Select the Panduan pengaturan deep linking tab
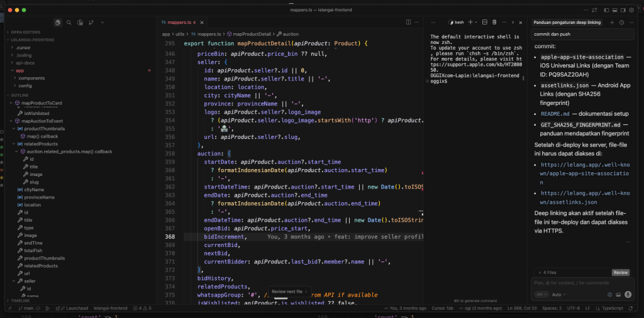This screenshot has height=318, width=644. coord(565,22)
